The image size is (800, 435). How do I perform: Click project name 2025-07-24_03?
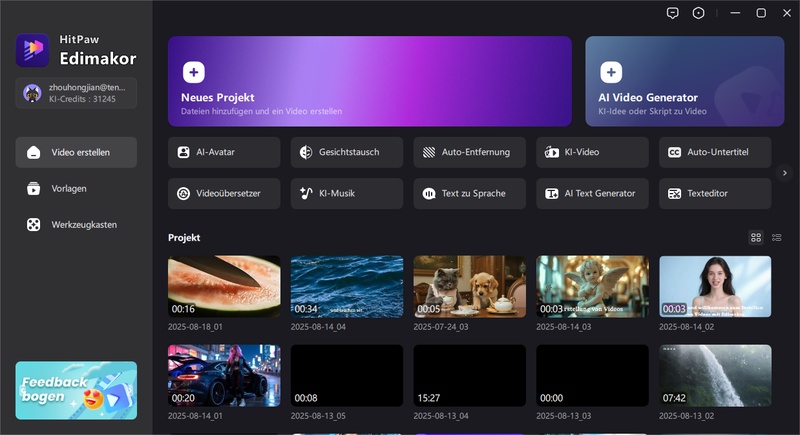[x=441, y=327]
